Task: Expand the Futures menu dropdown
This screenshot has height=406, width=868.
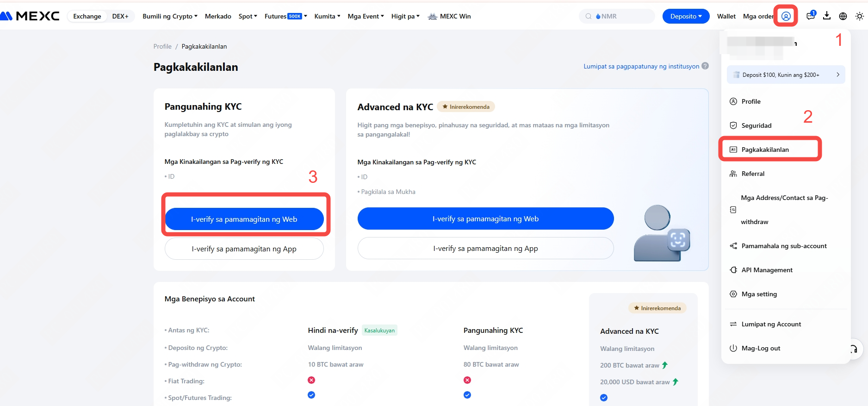Action: pos(285,16)
